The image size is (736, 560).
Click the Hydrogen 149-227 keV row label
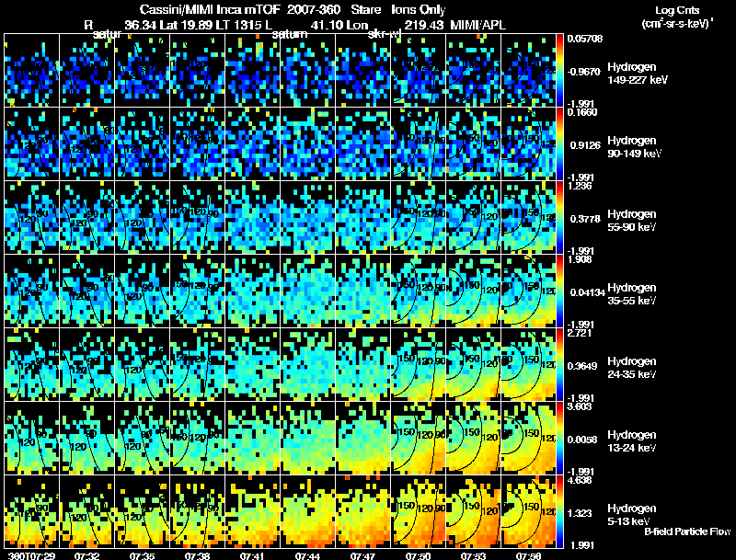pos(637,74)
